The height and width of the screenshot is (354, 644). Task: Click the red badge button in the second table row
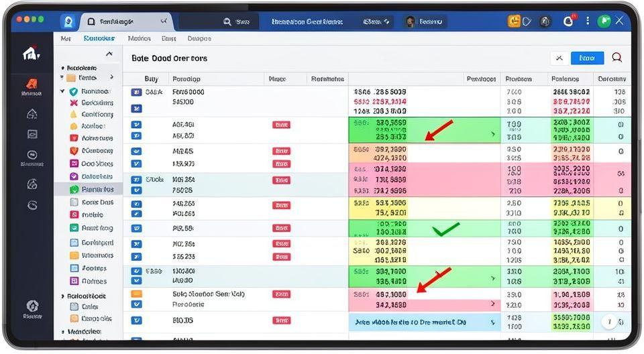tap(281, 125)
